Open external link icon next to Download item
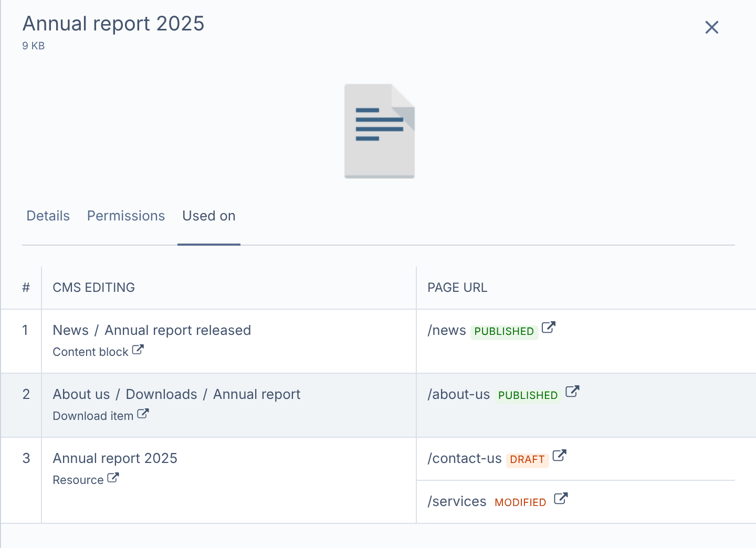Screen dimensions: 756x548 (x=143, y=414)
